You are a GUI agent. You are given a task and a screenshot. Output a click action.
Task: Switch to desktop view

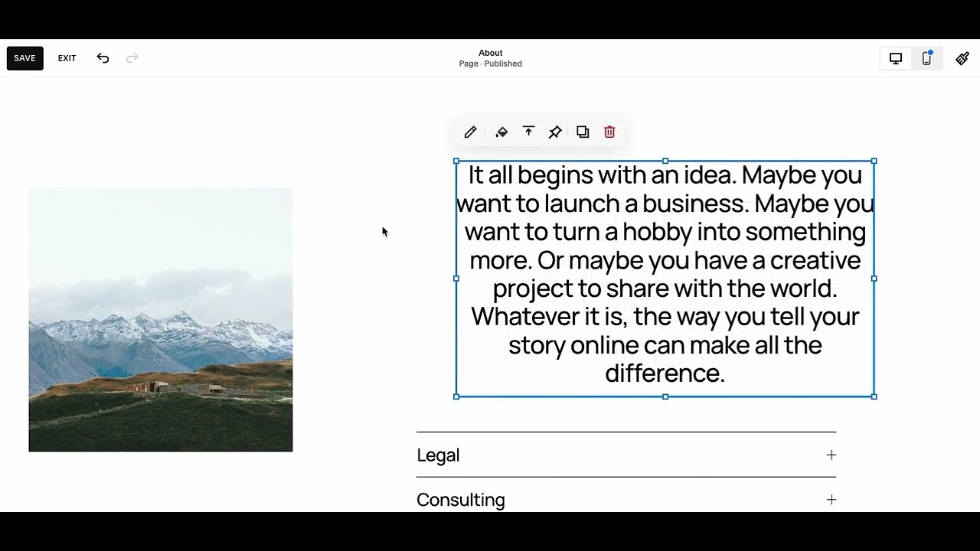coord(895,58)
